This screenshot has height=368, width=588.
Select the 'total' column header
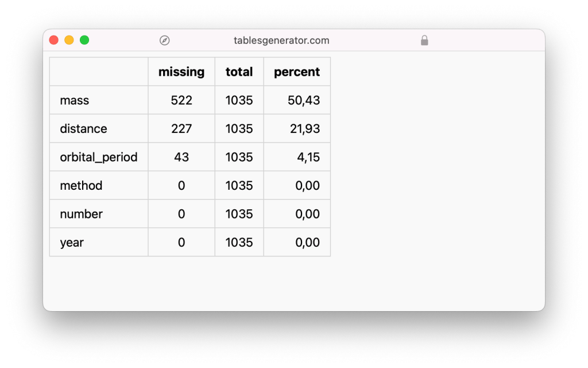(239, 72)
